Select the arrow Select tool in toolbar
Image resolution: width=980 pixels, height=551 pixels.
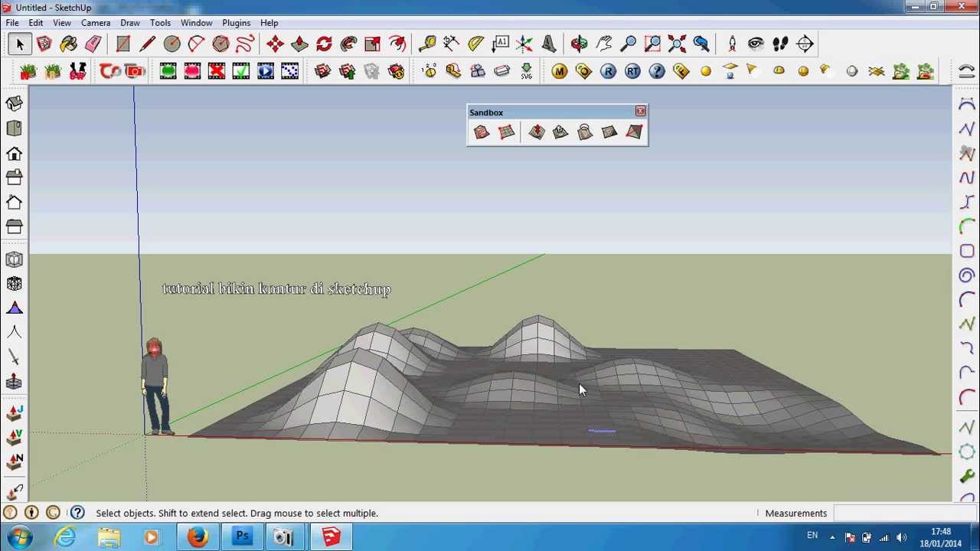tap(20, 44)
